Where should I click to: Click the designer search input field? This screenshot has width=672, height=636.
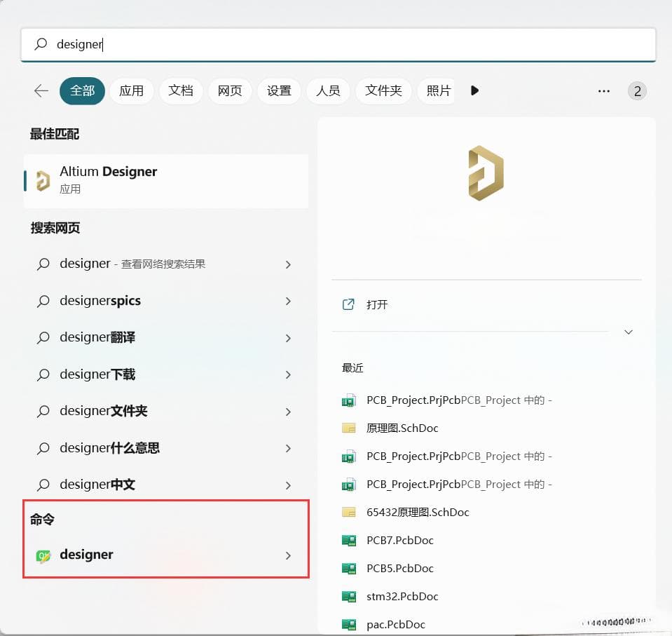tap(338, 45)
